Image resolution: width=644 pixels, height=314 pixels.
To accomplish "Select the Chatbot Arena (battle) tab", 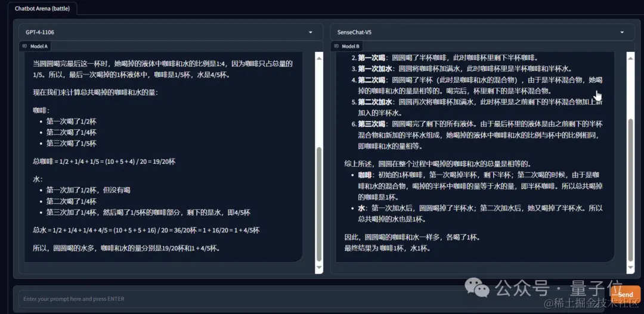I will (x=43, y=8).
